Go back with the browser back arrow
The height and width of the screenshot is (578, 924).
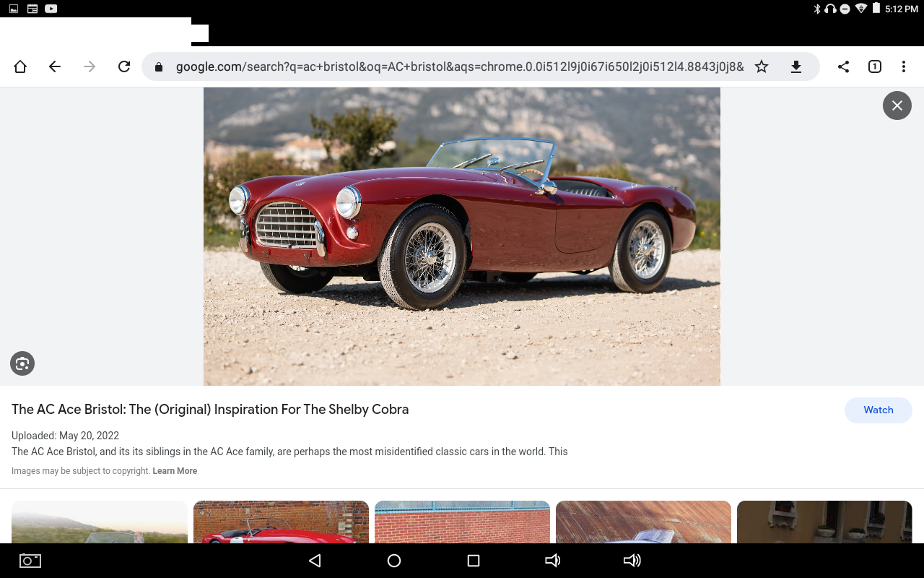[x=55, y=66]
